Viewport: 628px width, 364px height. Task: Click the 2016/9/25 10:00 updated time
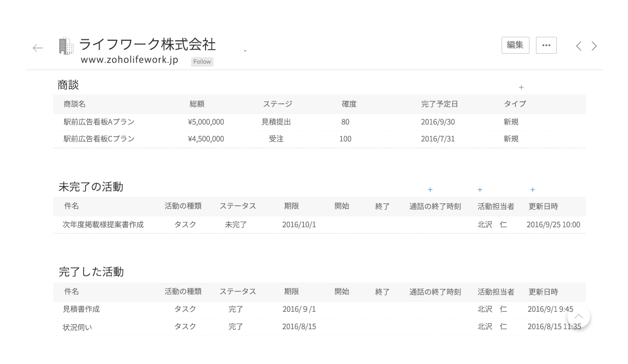[553, 224]
